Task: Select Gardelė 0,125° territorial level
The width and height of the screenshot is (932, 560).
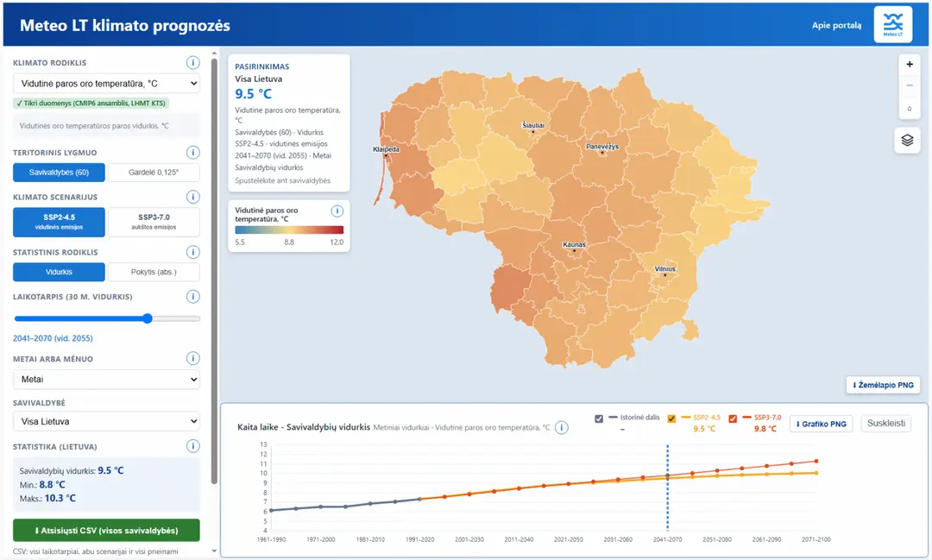Action: pyautogui.click(x=154, y=173)
